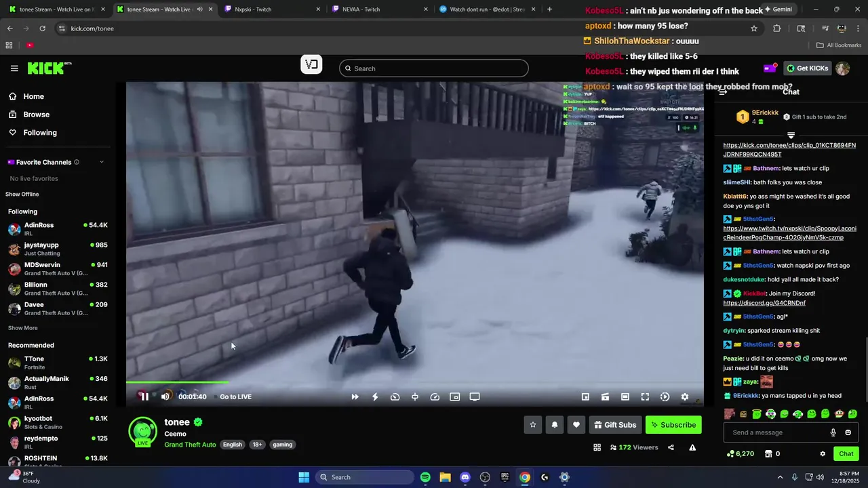
Task: Click the channel points 6,270 icon
Action: [x=730, y=454]
